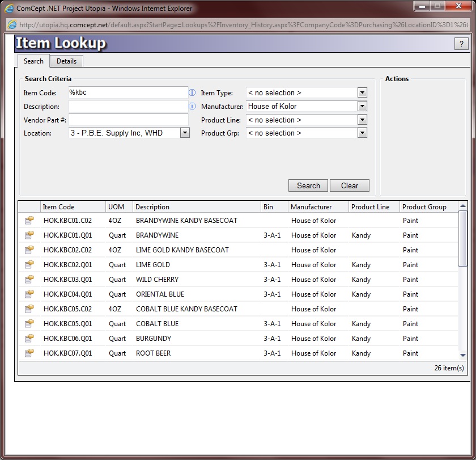
Task: Open the Item Type dropdown
Action: pos(362,92)
